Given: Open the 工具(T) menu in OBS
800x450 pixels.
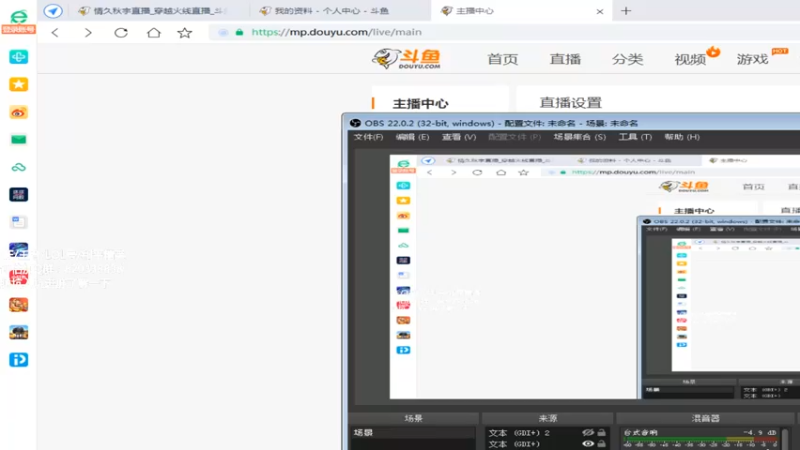Looking at the screenshot, I should pyautogui.click(x=635, y=137).
